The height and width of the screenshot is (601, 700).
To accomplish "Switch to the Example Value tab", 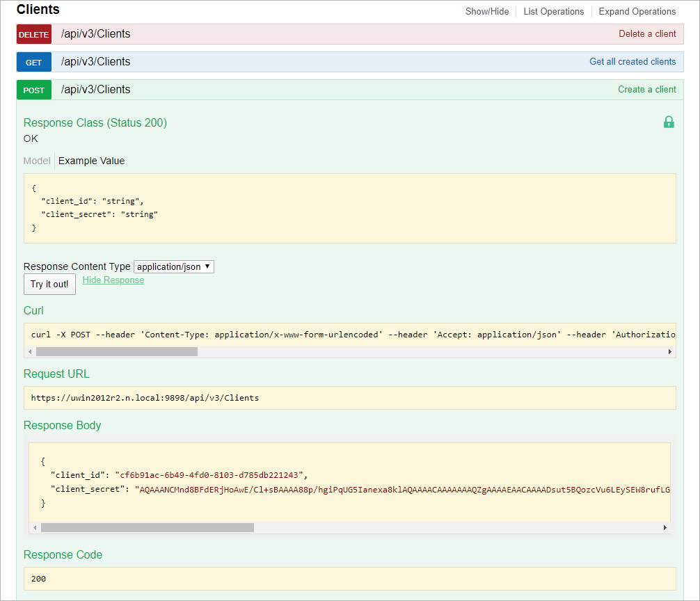I will coord(92,161).
